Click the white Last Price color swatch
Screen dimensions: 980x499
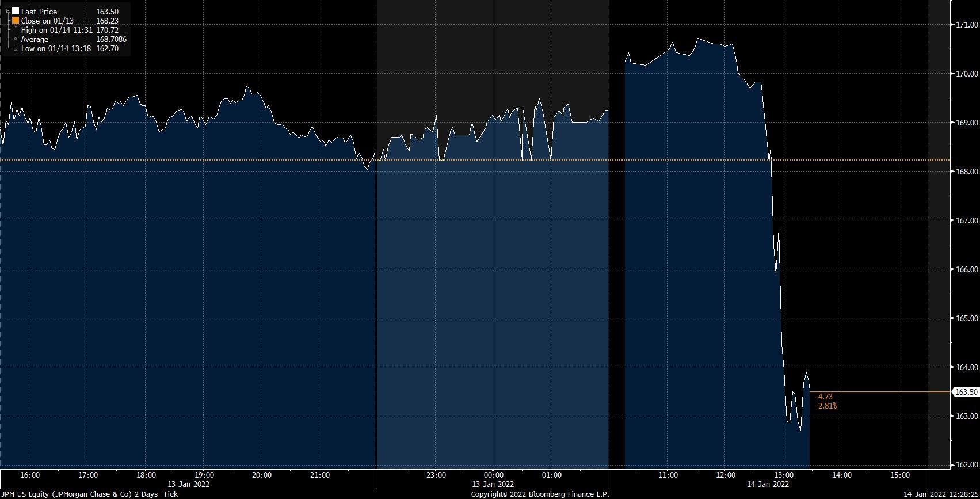[x=16, y=12]
